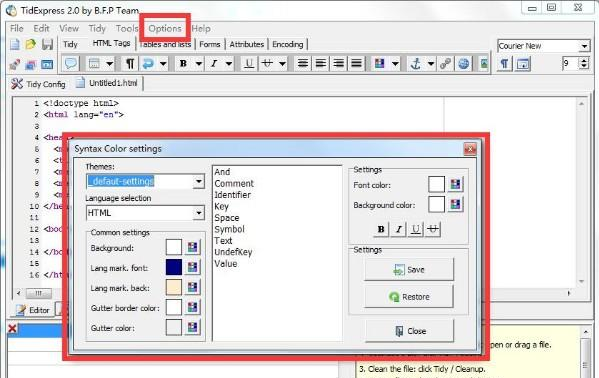Screen dimensions: 599x378
Task: Click the Save button in the dialog
Action: (409, 269)
